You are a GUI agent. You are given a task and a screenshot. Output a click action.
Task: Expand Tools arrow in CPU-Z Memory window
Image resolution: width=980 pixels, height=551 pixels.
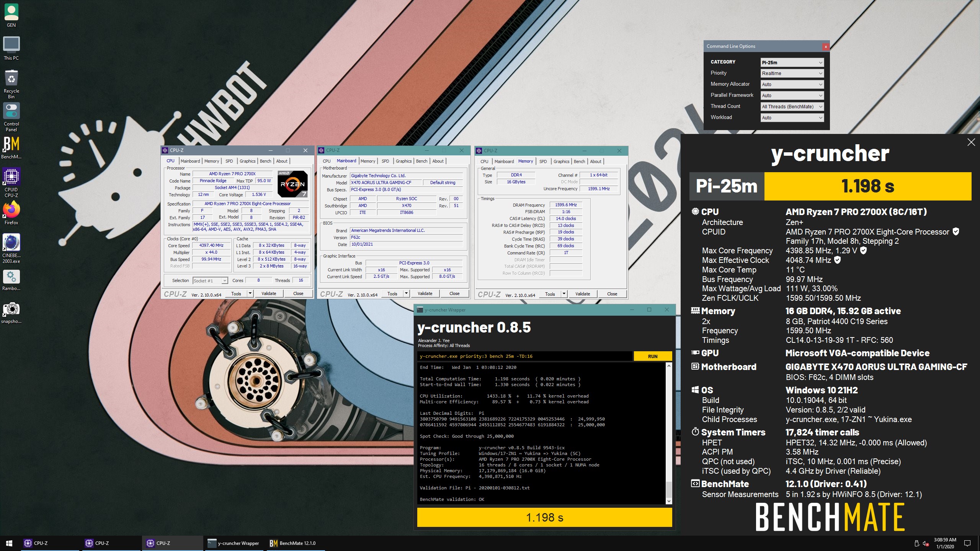(564, 294)
